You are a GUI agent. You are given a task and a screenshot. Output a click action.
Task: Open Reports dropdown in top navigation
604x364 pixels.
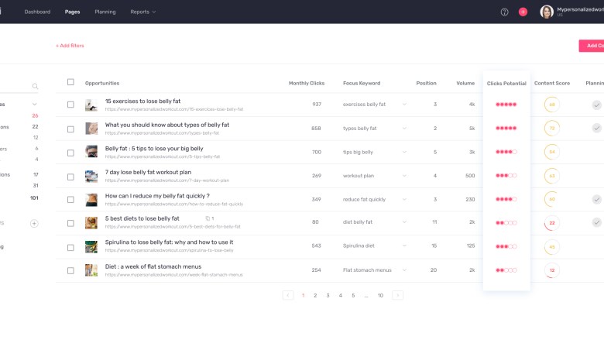(x=143, y=12)
